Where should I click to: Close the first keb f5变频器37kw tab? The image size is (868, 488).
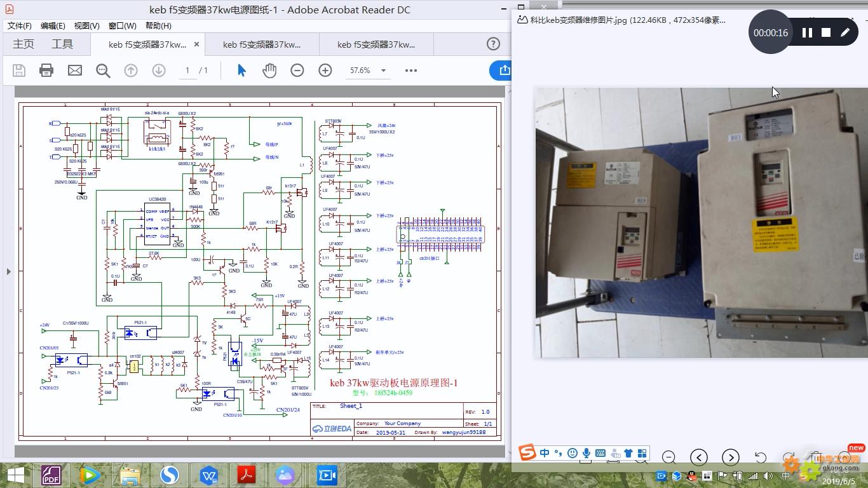pyautogui.click(x=196, y=44)
